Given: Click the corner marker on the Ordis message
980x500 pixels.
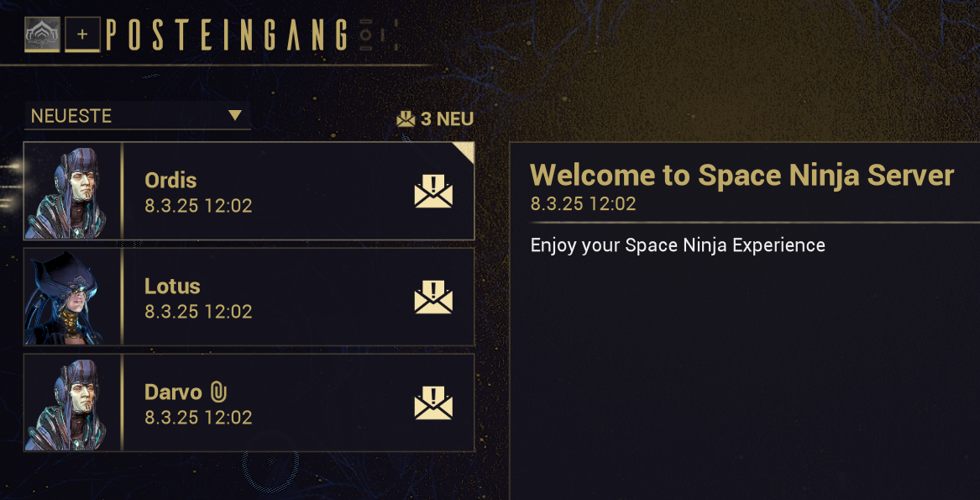Looking at the screenshot, I should pos(465,150).
